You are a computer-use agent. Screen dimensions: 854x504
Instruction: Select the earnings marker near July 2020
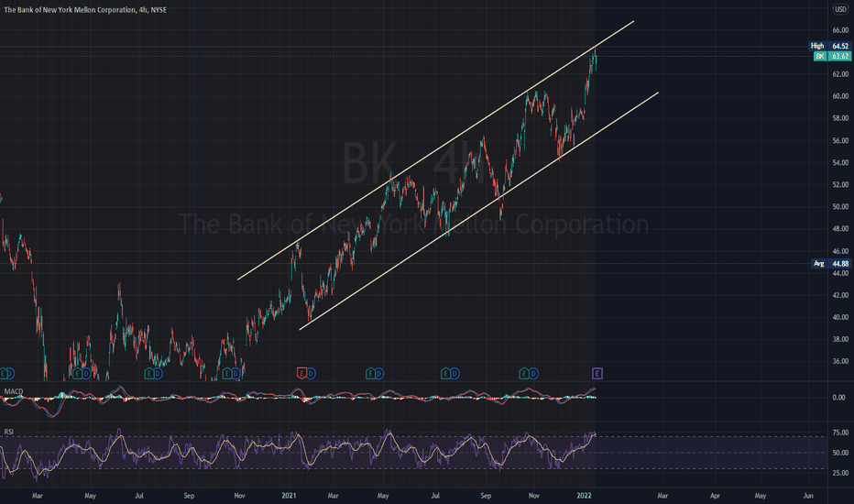tap(148, 373)
